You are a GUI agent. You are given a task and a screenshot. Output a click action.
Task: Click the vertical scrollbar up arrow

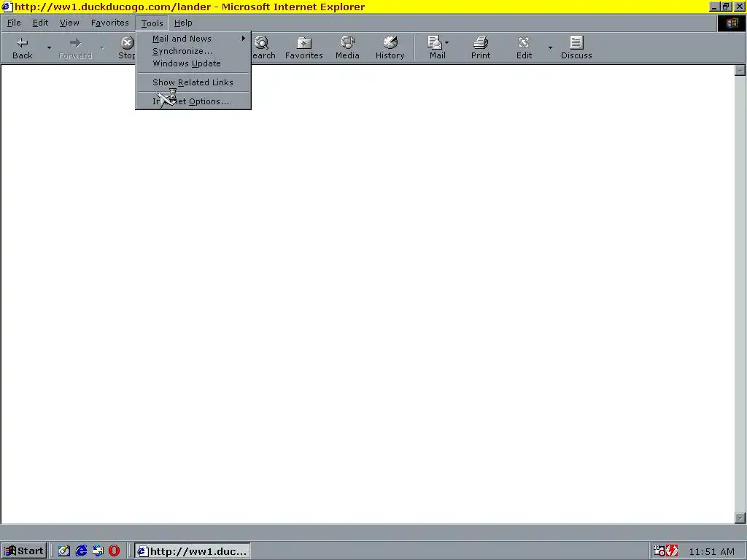740,71
